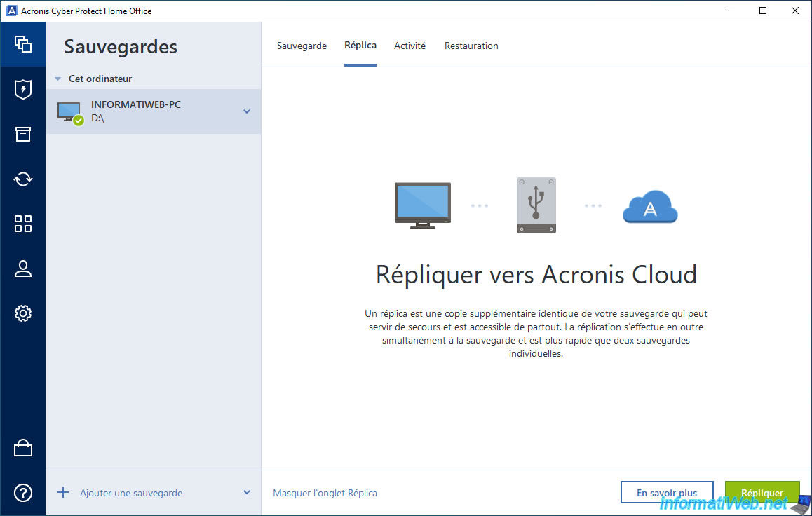812x516 pixels.
Task: Open the Archive section in sidebar
Action: pyautogui.click(x=22, y=134)
